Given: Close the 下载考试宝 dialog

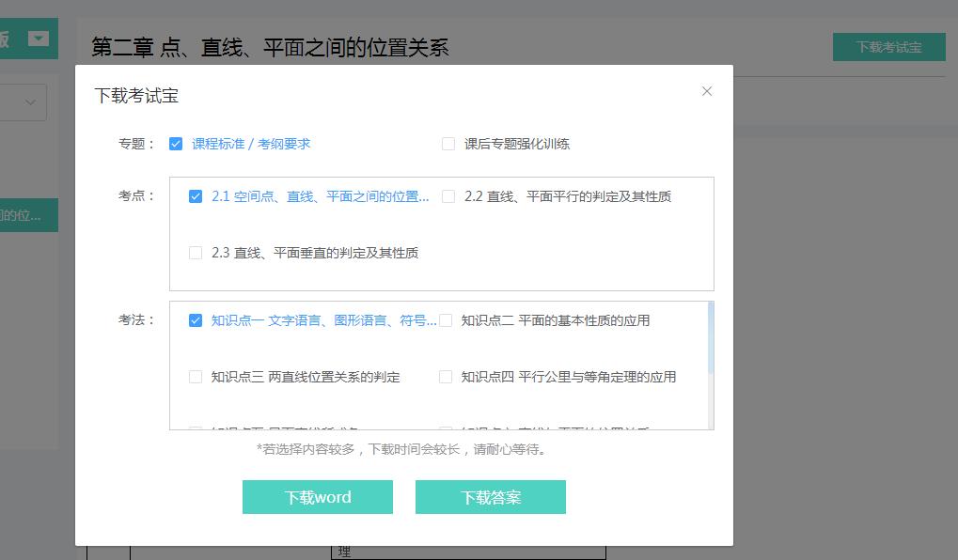Looking at the screenshot, I should point(707,91).
